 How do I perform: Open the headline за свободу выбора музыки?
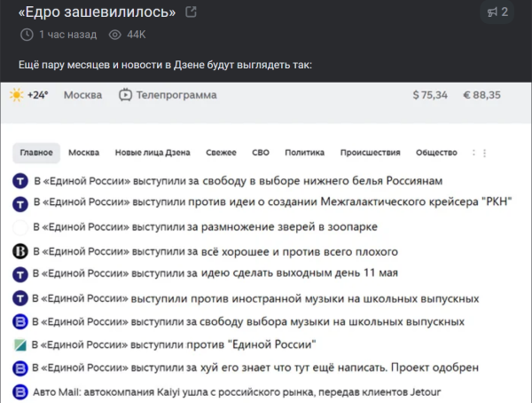tap(248, 322)
